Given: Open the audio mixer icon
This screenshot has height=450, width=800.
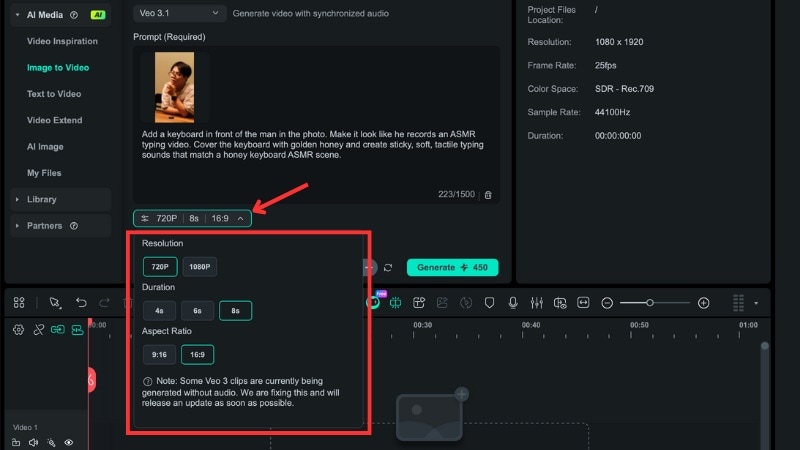Looking at the screenshot, I should click(536, 303).
